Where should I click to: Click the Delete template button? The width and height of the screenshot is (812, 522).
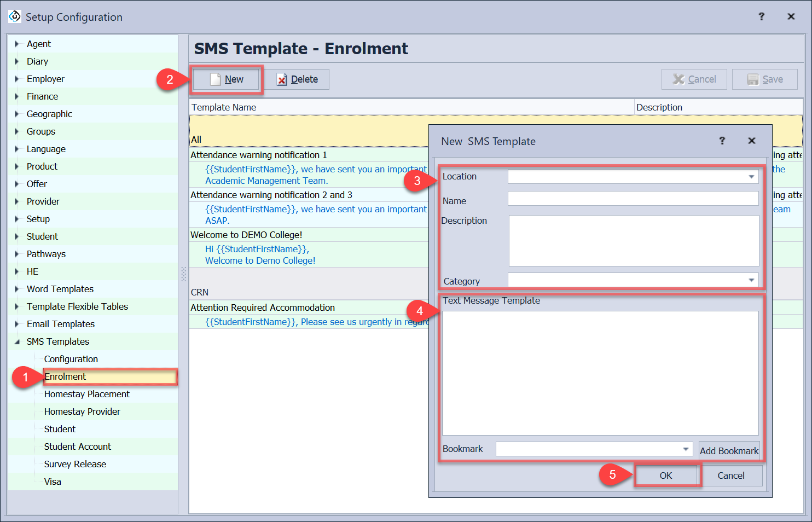tap(297, 79)
